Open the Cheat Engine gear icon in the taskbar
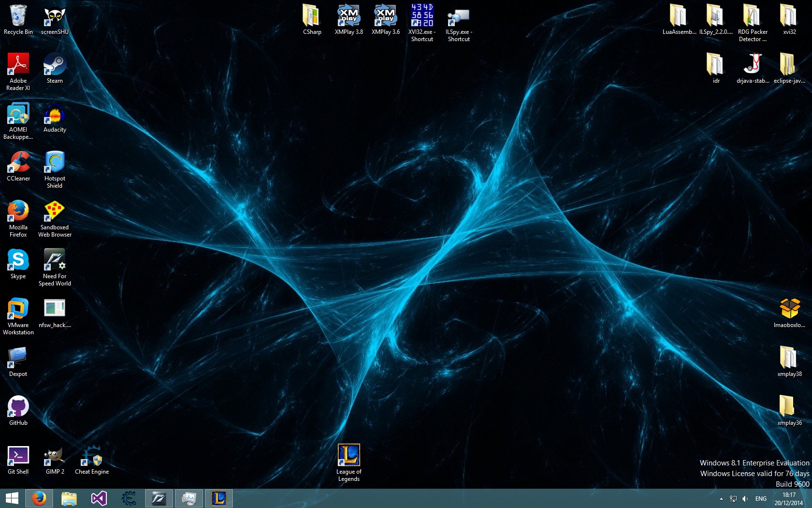 tap(129, 498)
